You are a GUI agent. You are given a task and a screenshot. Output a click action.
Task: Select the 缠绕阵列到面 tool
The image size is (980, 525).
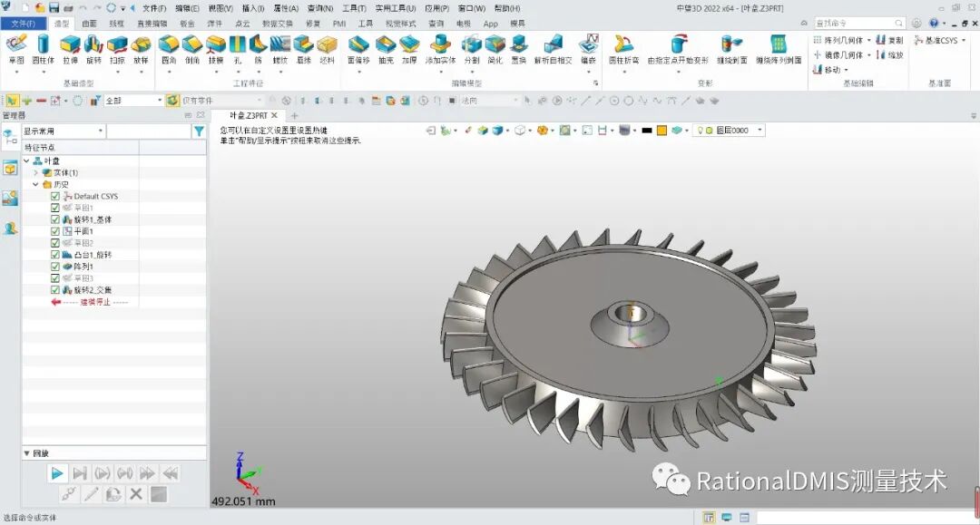click(x=779, y=50)
